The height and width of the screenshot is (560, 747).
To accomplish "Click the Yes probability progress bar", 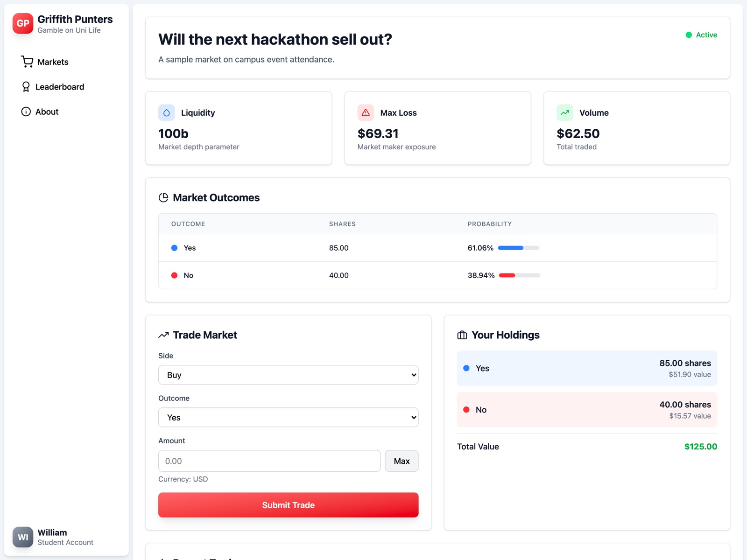I will [518, 248].
